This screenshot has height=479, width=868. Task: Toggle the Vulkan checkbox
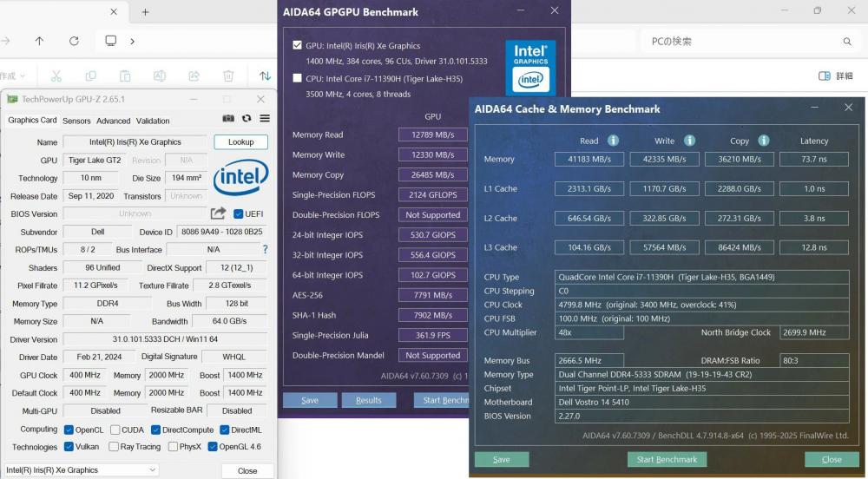pyautogui.click(x=69, y=446)
